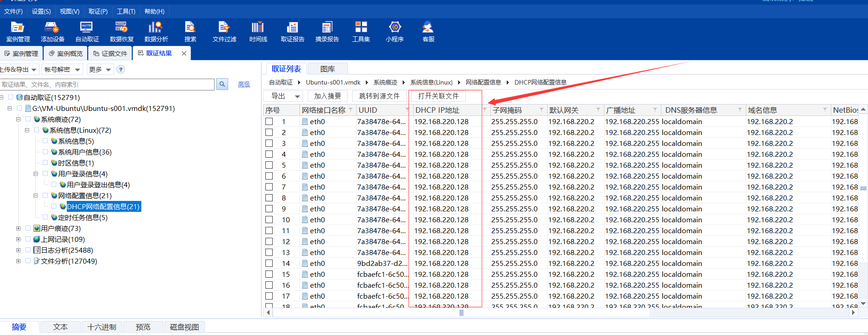Screen dimensions: 868x335
Task: Tick the 系统痕迹(72) tree checkbox
Action: point(28,119)
